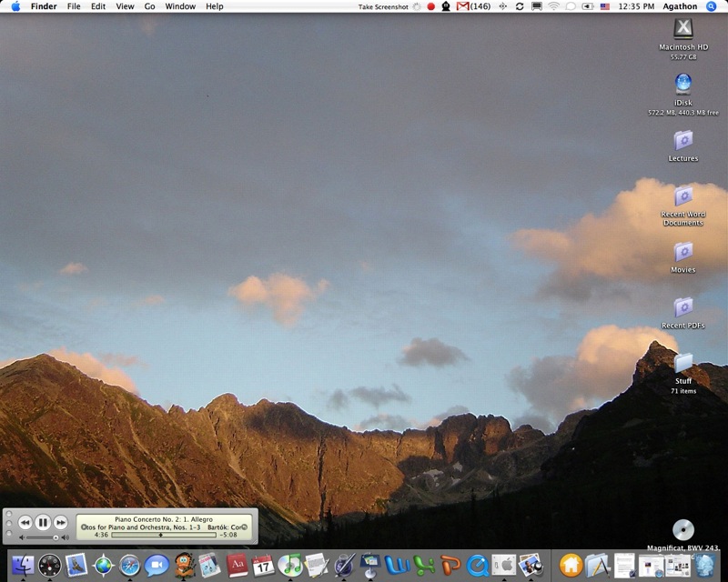Open the View menu
Image resolution: width=728 pixels, height=582 pixels.
[x=125, y=6]
